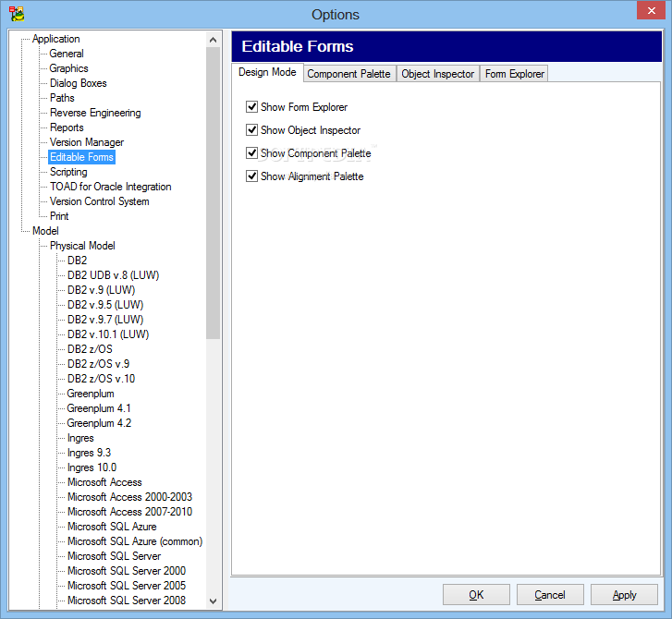Open the Object Inspector tab
The image size is (672, 619).
(437, 74)
